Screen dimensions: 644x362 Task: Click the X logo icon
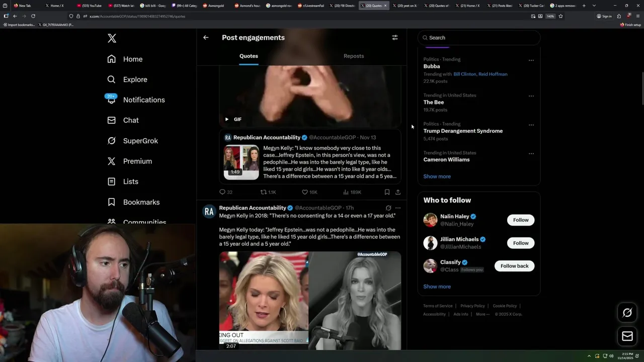pyautogui.click(x=112, y=38)
